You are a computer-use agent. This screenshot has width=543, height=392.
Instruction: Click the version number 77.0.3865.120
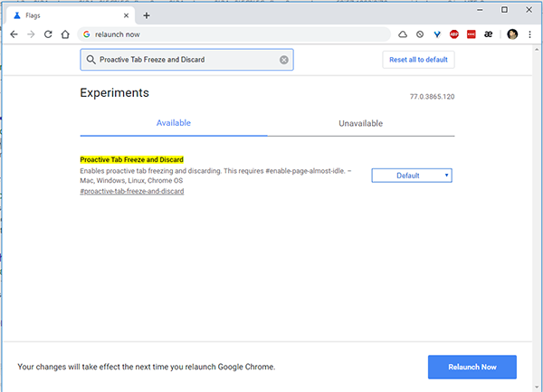433,97
